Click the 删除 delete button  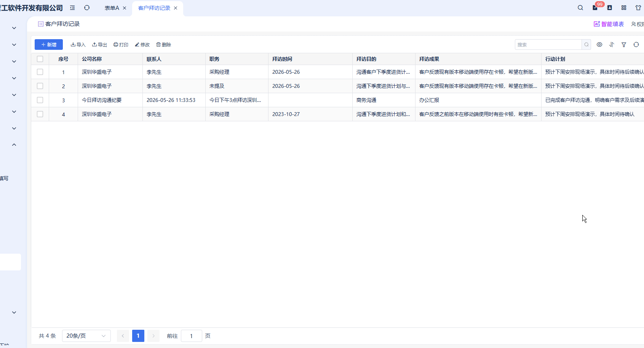tap(163, 44)
